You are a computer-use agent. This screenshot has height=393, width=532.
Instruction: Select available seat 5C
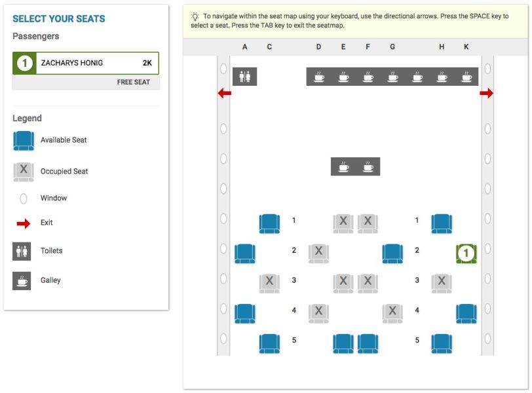269,344
